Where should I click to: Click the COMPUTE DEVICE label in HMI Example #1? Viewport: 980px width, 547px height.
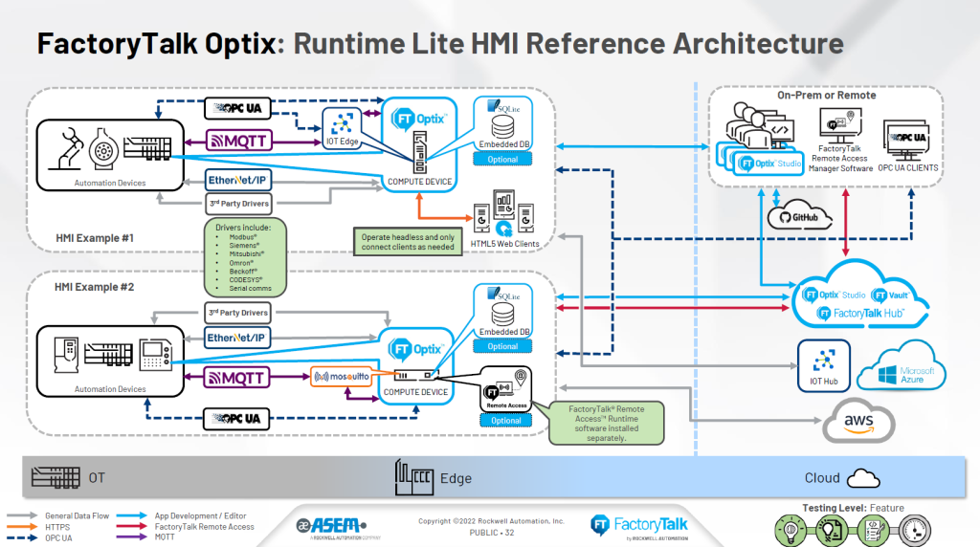pyautogui.click(x=419, y=182)
